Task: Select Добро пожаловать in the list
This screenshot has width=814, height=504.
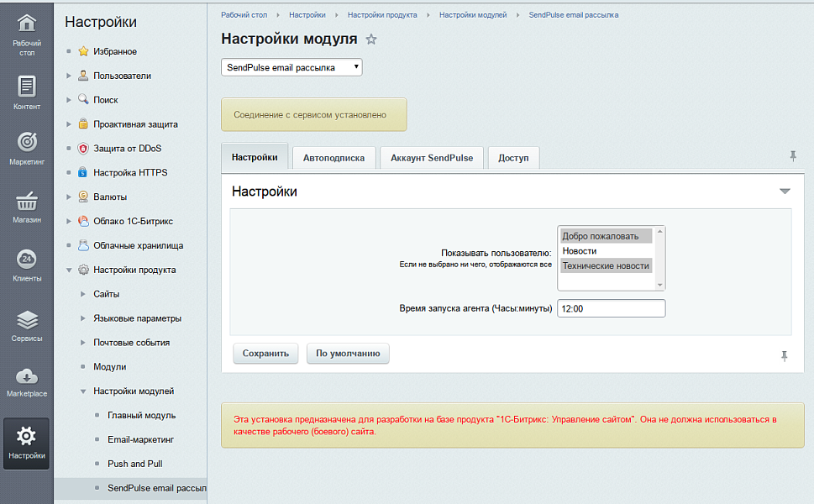Action: click(606, 236)
